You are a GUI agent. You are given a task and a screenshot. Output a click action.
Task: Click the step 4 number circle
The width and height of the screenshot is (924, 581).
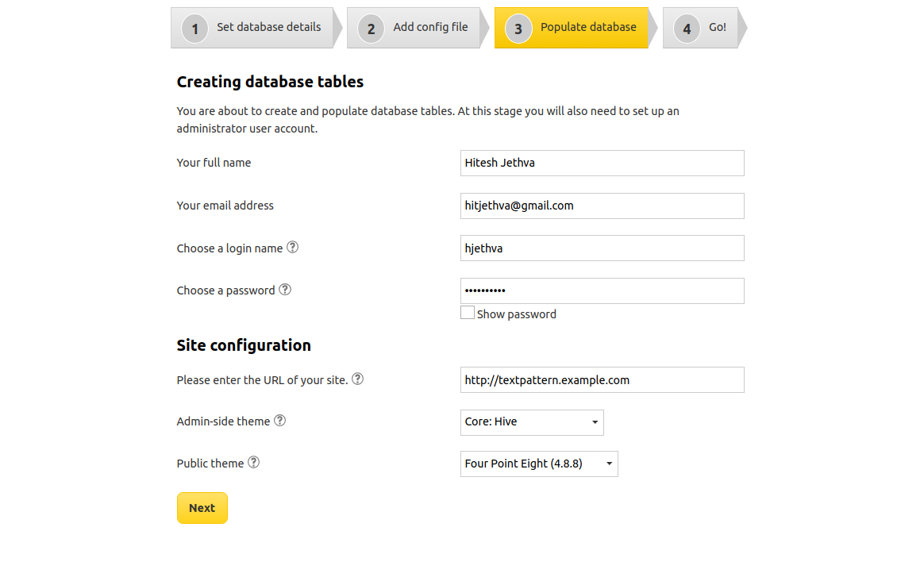pos(687,29)
